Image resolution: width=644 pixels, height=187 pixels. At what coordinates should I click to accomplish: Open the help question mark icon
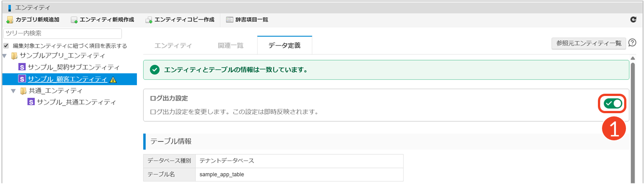pos(632,43)
